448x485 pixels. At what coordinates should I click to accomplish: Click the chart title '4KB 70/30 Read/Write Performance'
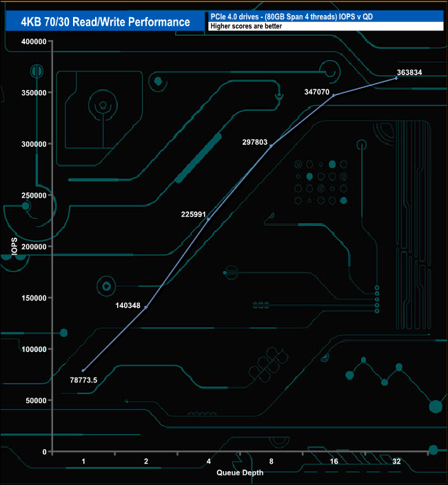click(x=105, y=22)
